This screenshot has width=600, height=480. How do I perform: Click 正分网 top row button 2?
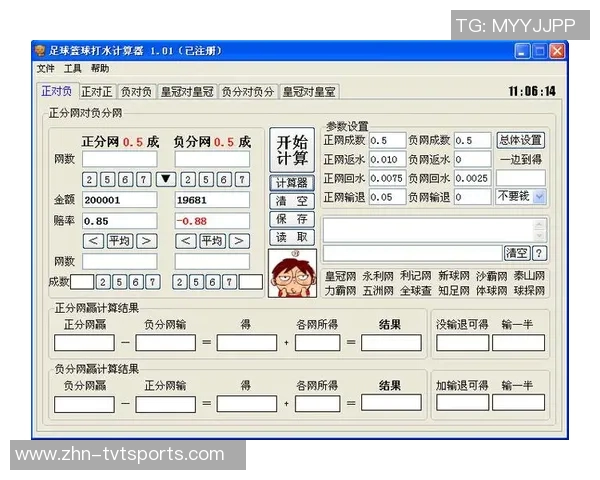(89, 180)
